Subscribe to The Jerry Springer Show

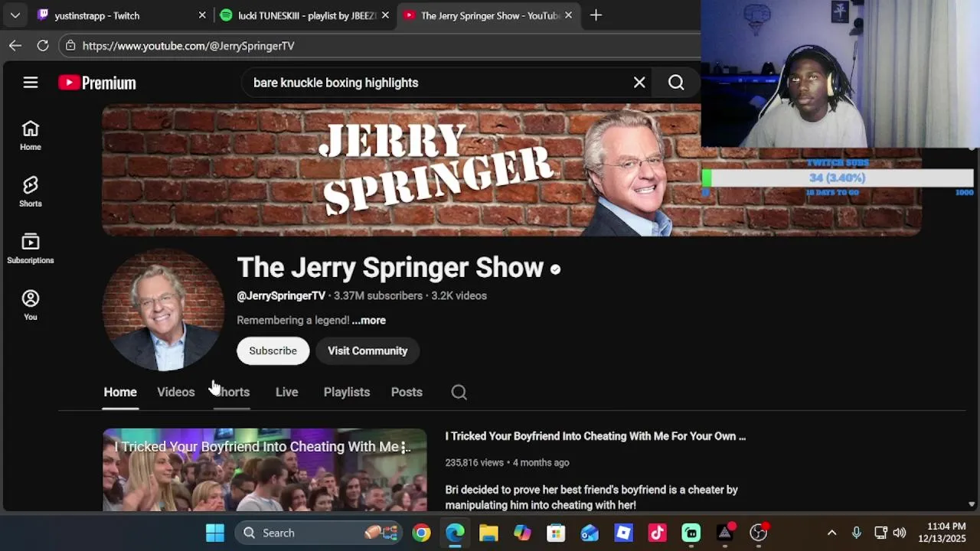273,350
